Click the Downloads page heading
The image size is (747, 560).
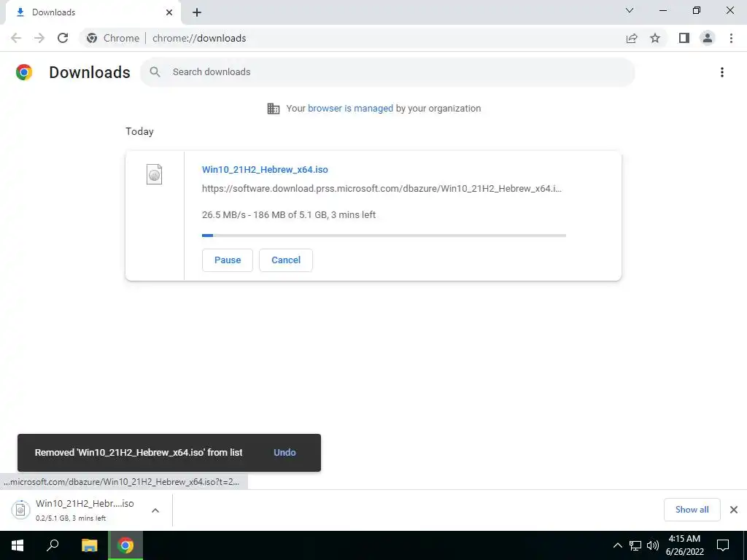(x=90, y=72)
